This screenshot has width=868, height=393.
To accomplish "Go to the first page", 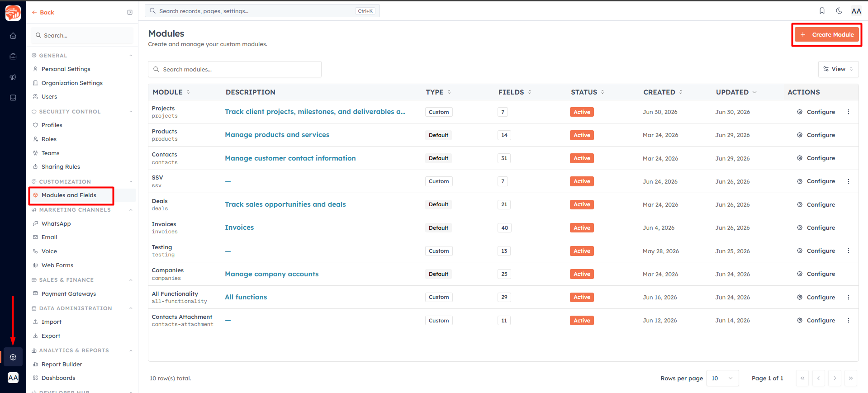I will tap(802, 378).
